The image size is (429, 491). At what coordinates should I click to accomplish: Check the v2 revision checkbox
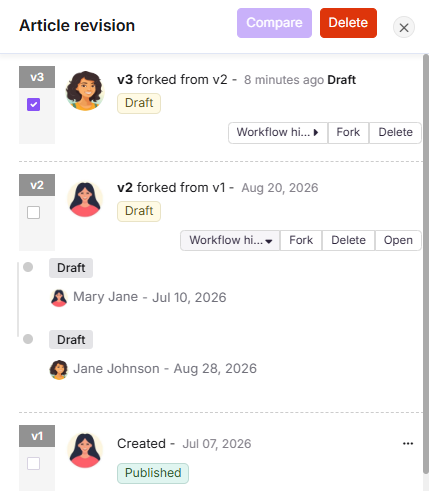33,212
